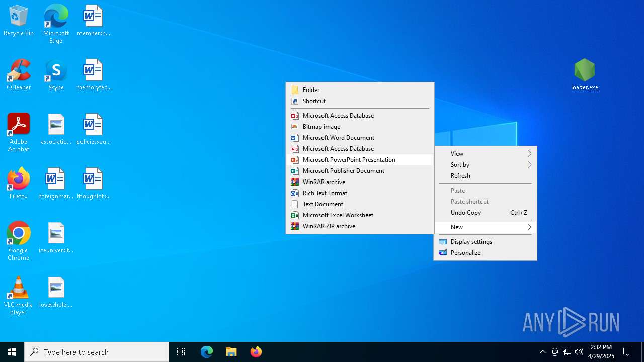Select the lovewhole... image file icon
This screenshot has width=644, height=362.
tap(56, 292)
